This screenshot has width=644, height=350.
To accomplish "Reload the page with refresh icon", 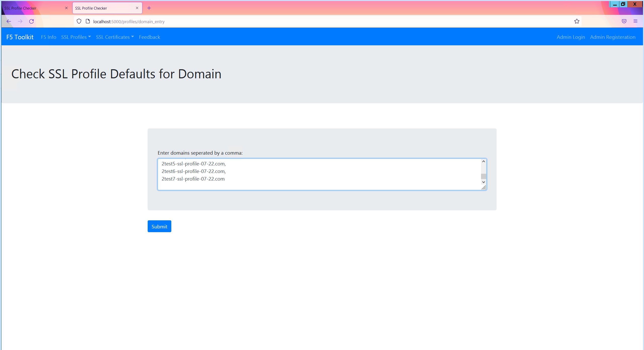I will coord(31,21).
